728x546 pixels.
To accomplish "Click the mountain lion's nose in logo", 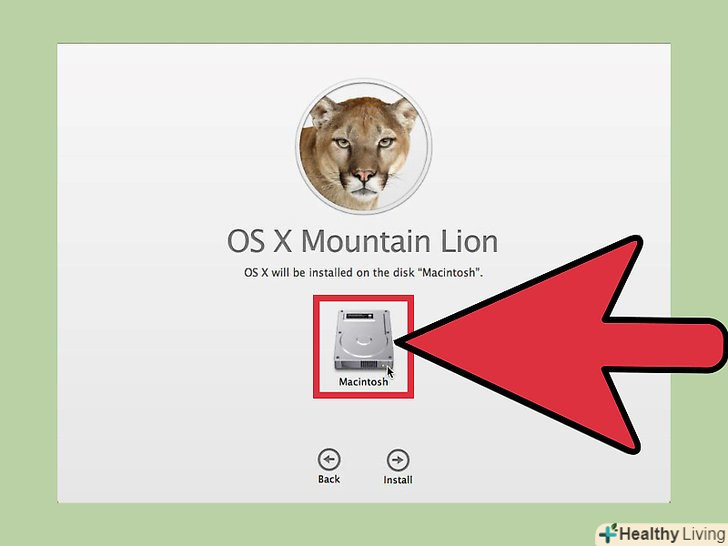I will pos(364,176).
